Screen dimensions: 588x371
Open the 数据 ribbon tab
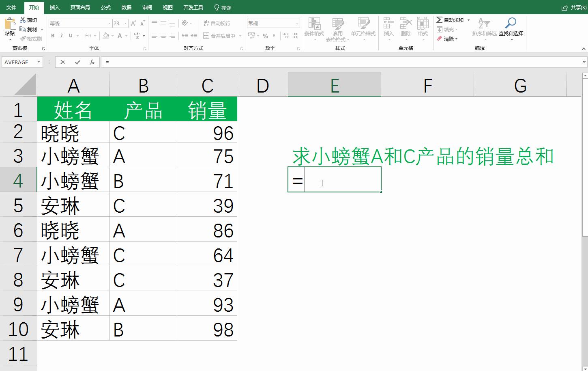126,7
